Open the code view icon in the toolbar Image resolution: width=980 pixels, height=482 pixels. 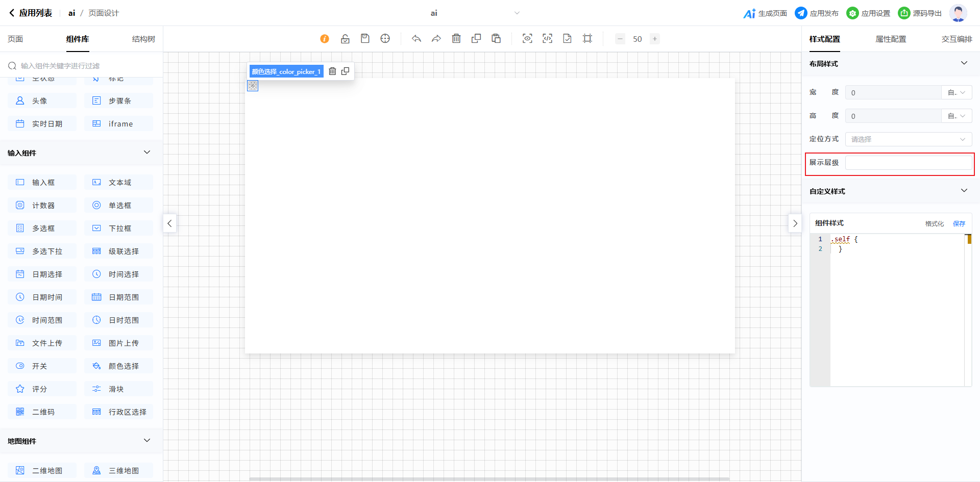[547, 39]
